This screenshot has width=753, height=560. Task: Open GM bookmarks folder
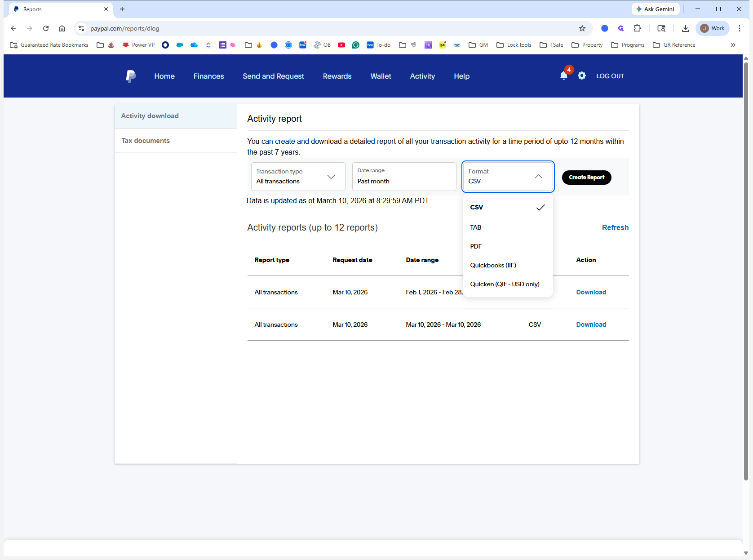point(478,45)
